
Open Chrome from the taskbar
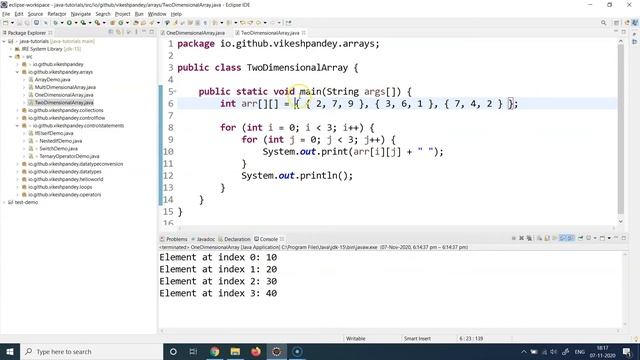point(215,351)
